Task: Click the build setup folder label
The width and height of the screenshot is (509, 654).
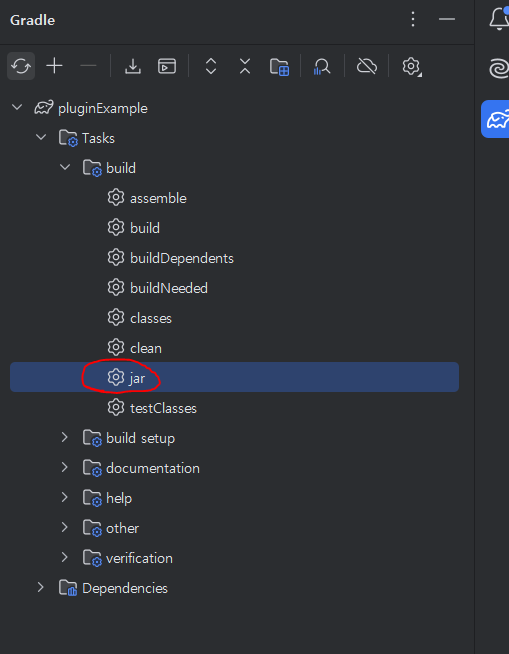Action: [141, 438]
